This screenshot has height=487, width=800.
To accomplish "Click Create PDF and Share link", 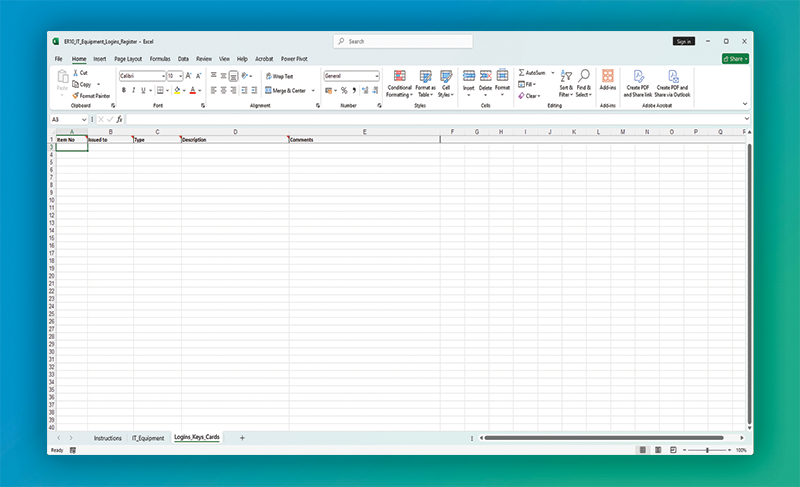I will (x=638, y=83).
